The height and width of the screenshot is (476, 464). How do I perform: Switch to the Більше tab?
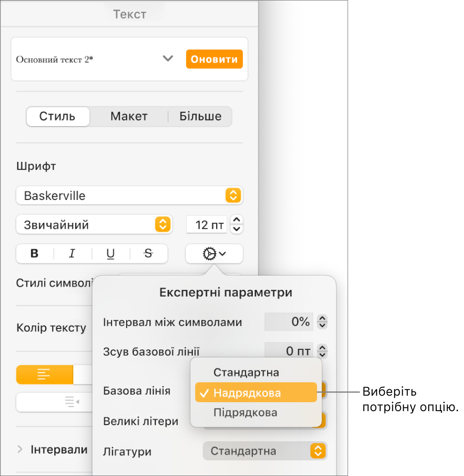pyautogui.click(x=200, y=117)
